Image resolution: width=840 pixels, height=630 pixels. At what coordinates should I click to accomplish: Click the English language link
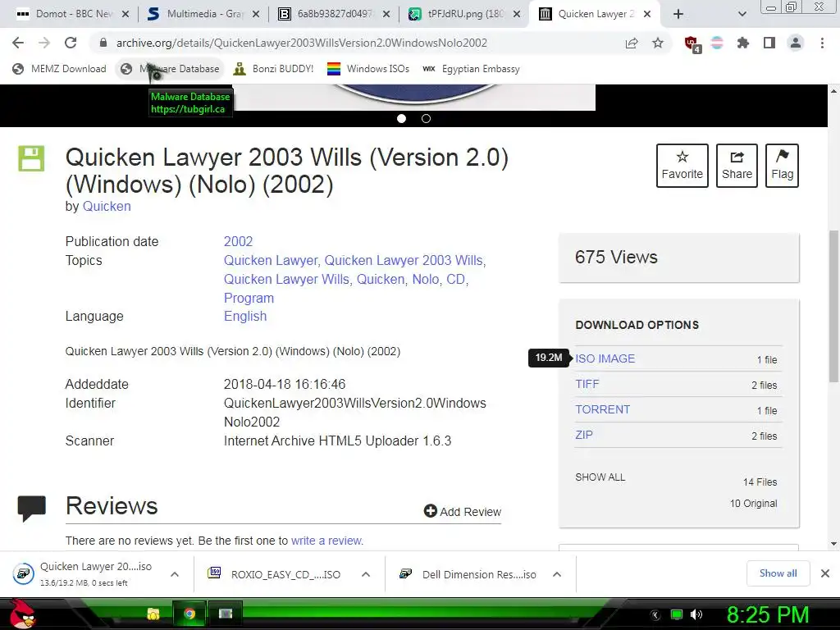coord(244,316)
